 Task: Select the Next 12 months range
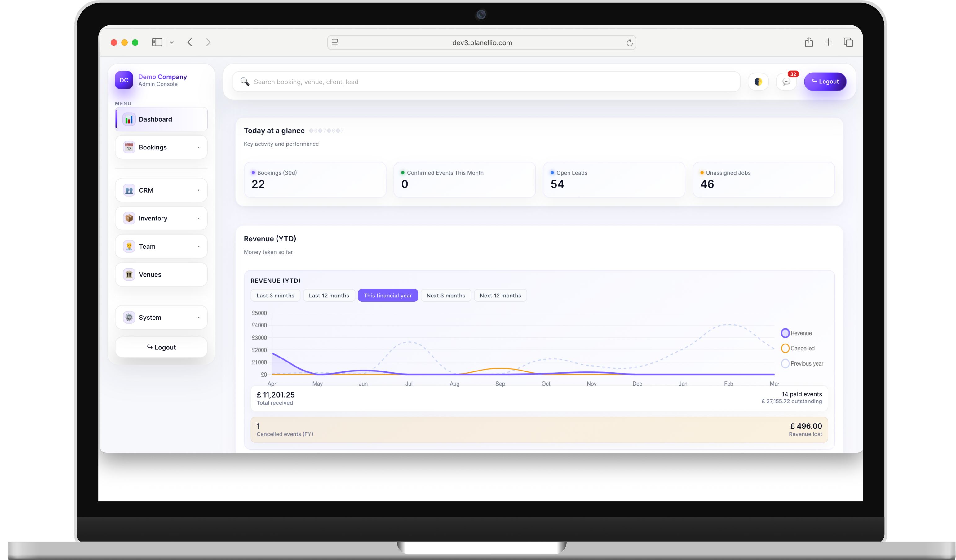click(x=500, y=295)
